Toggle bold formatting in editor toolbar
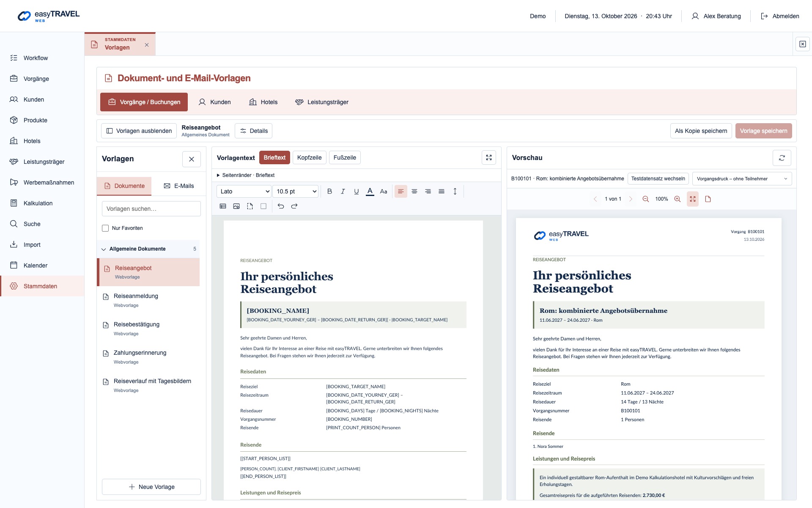 (x=329, y=191)
